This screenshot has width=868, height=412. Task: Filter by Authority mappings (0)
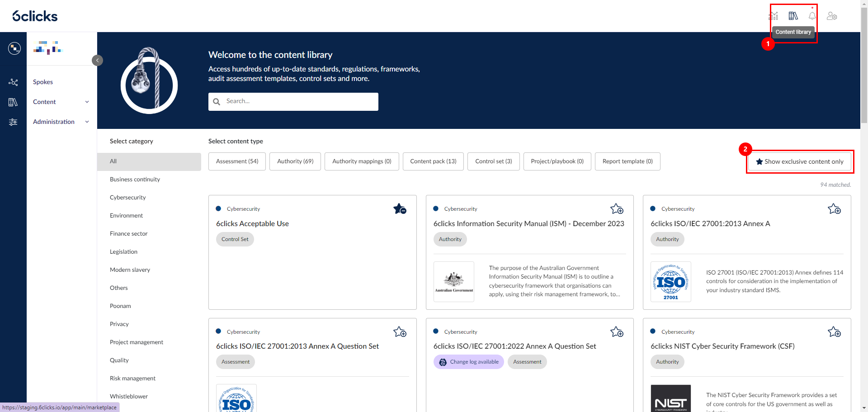[362, 161]
